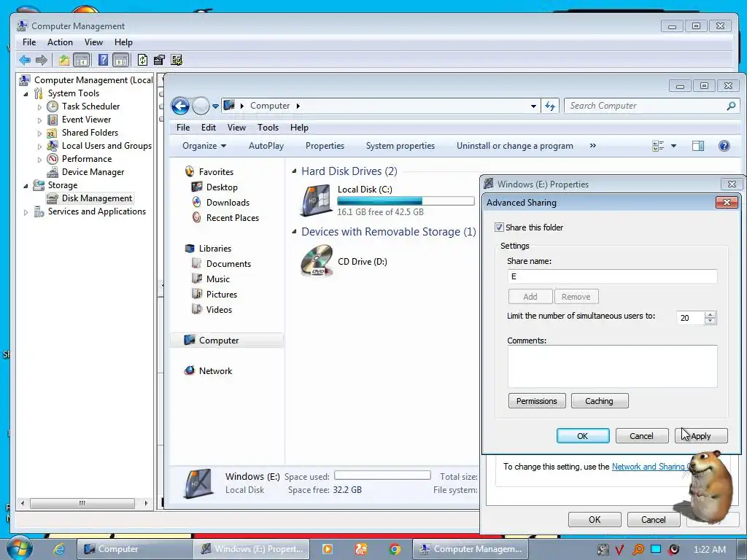Click the UC Browser taskbar icon
This screenshot has height=560, width=747.
(x=360, y=549)
